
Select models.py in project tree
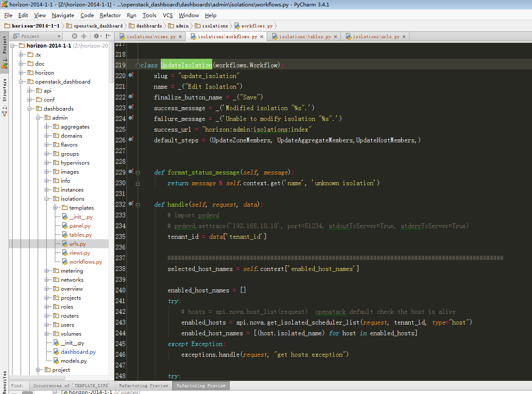[73, 361]
